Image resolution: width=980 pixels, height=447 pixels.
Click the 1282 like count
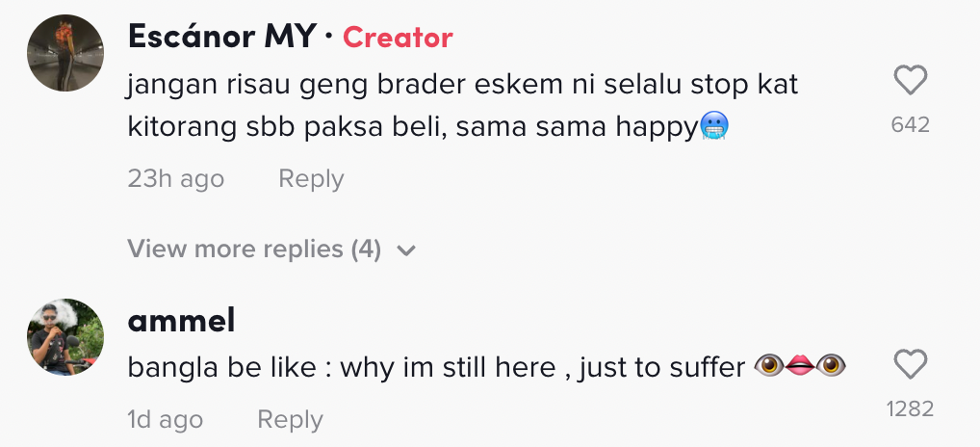pyautogui.click(x=910, y=408)
